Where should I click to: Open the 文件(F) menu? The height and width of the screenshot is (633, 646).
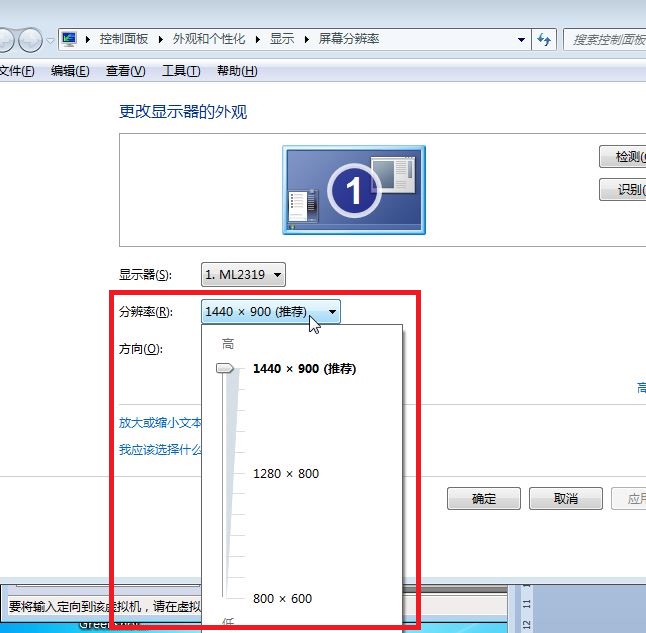pyautogui.click(x=16, y=71)
